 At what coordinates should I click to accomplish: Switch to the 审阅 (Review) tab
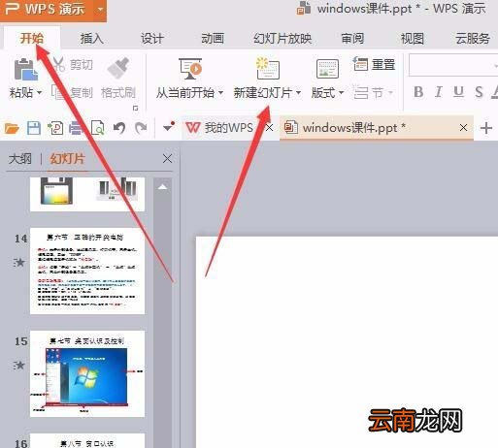[352, 39]
